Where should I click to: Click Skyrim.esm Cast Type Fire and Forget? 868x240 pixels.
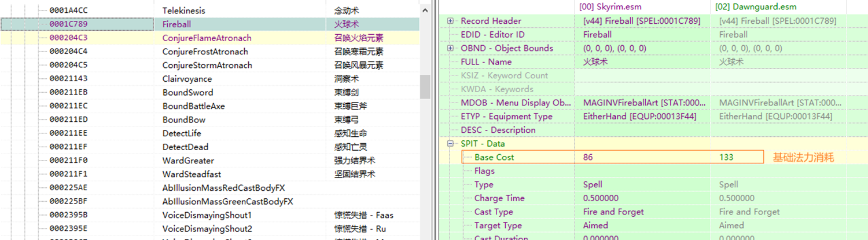(x=613, y=212)
